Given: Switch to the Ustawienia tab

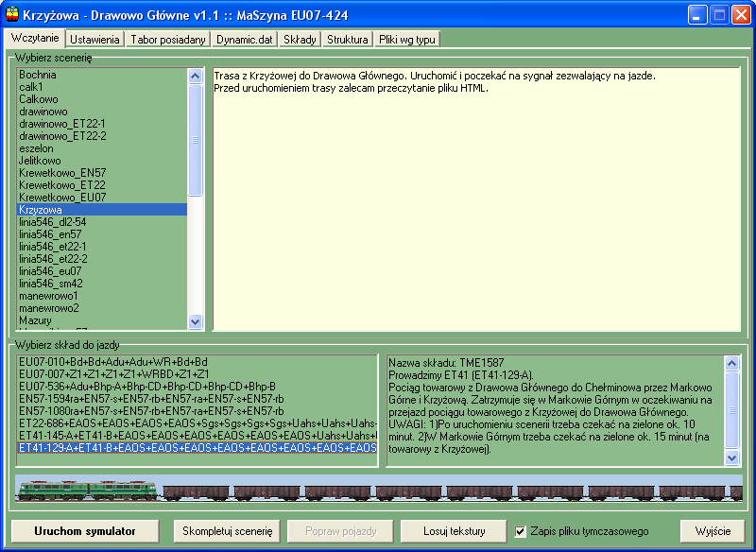Looking at the screenshot, I should coord(94,40).
